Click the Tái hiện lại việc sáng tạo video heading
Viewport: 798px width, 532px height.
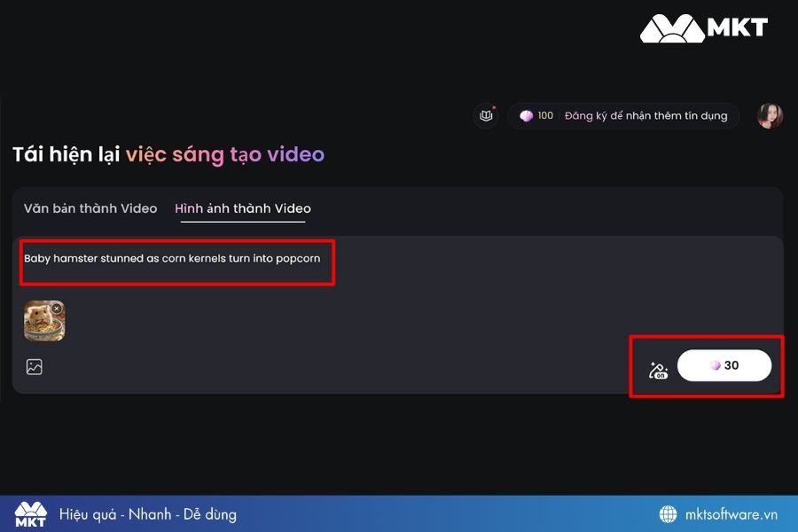[x=168, y=155]
